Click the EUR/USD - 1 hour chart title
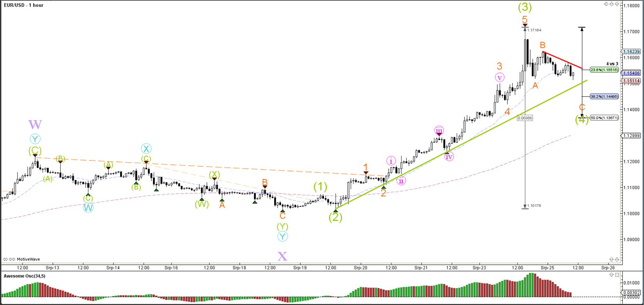644x305 pixels. 24,5
